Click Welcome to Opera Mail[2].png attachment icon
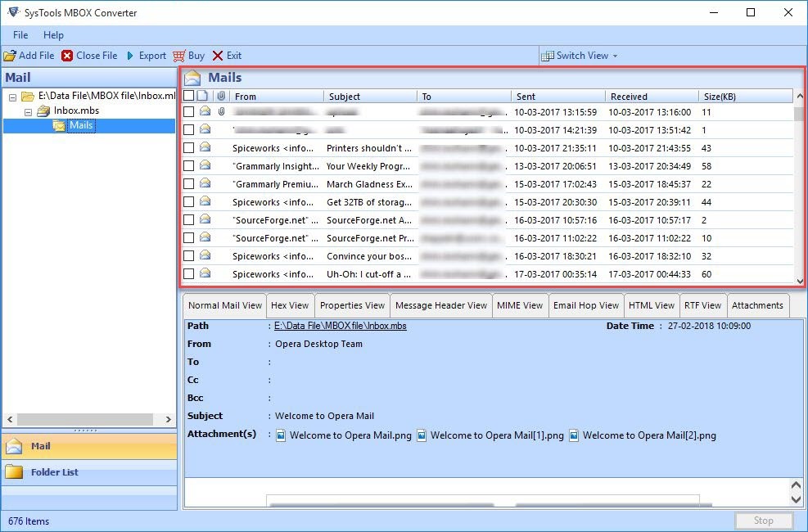Image resolution: width=808 pixels, height=532 pixels. (x=574, y=435)
